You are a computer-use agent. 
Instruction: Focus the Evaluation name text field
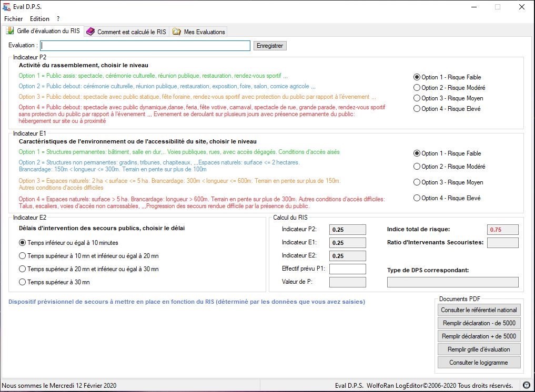(145, 46)
